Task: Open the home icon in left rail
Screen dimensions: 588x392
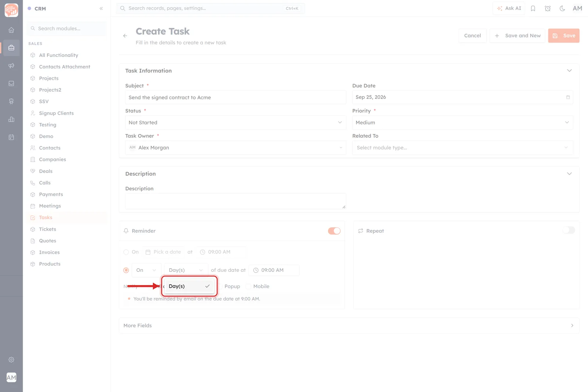Action: tap(11, 30)
